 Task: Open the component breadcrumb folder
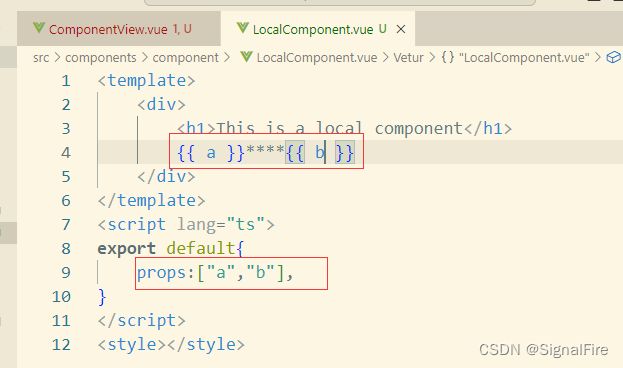pos(186,58)
